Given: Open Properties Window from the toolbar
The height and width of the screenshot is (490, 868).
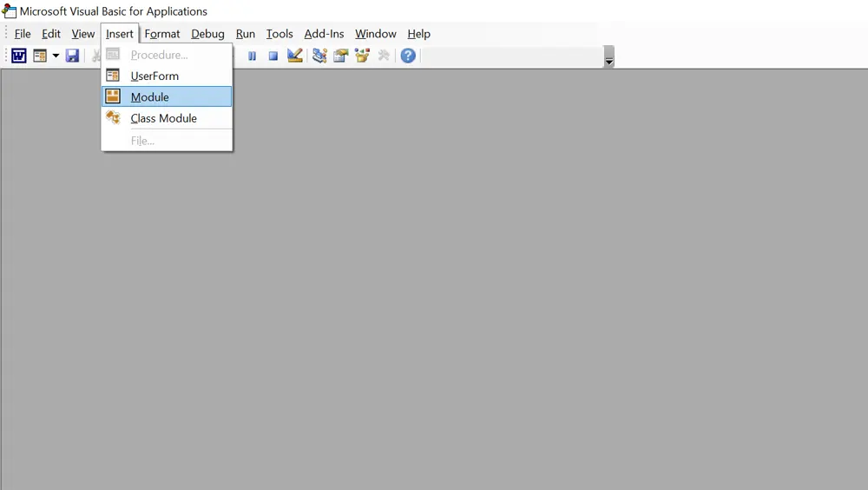Looking at the screenshot, I should [x=340, y=56].
